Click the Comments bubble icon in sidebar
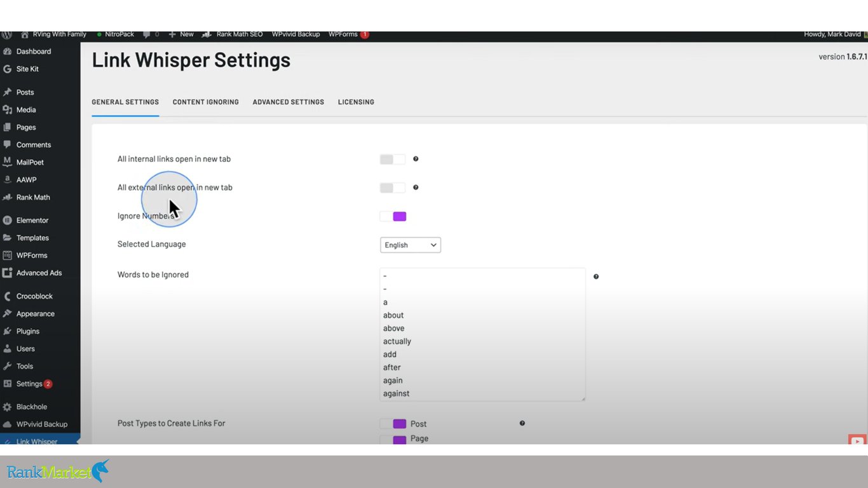The image size is (868, 488). tap(7, 145)
